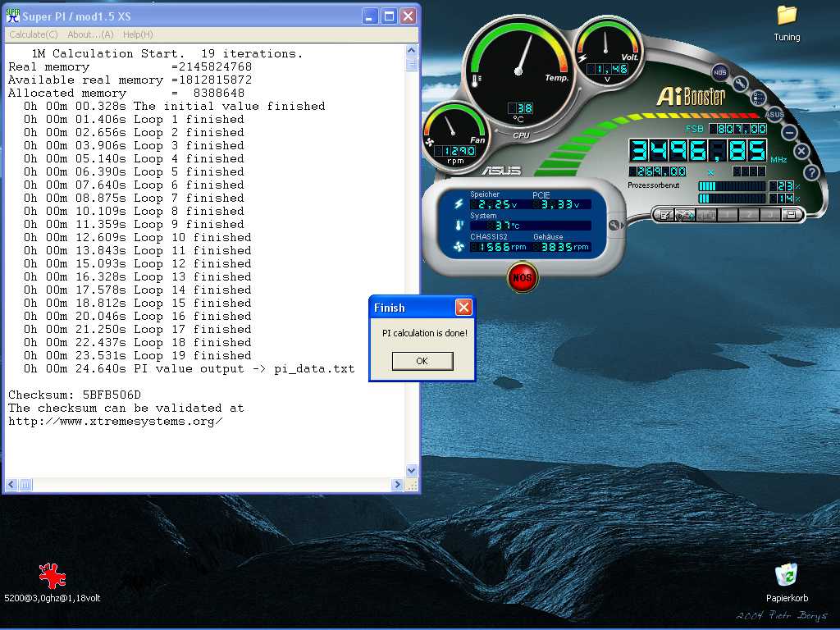
Task: Open the Calculate(C) menu
Action: tap(34, 34)
